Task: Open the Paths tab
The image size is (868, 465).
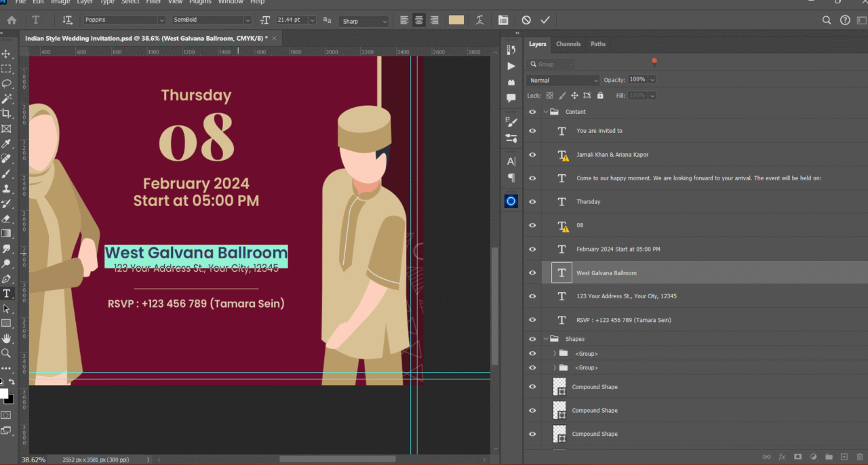Action: click(597, 44)
